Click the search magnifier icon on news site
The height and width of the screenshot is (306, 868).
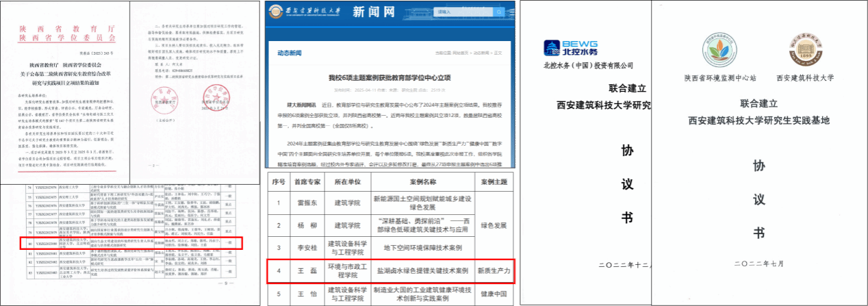498,12
